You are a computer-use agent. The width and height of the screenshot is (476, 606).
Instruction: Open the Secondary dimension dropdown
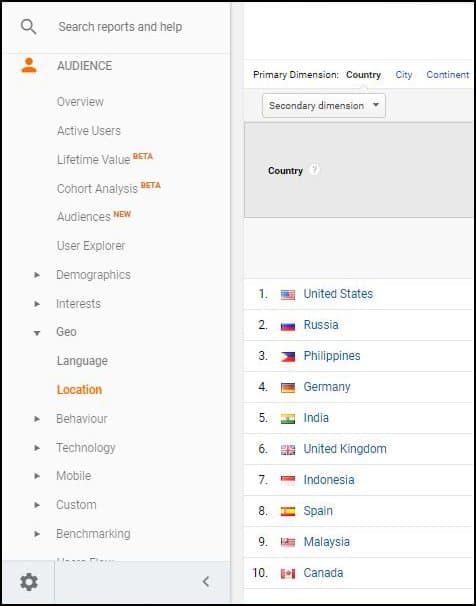[324, 106]
